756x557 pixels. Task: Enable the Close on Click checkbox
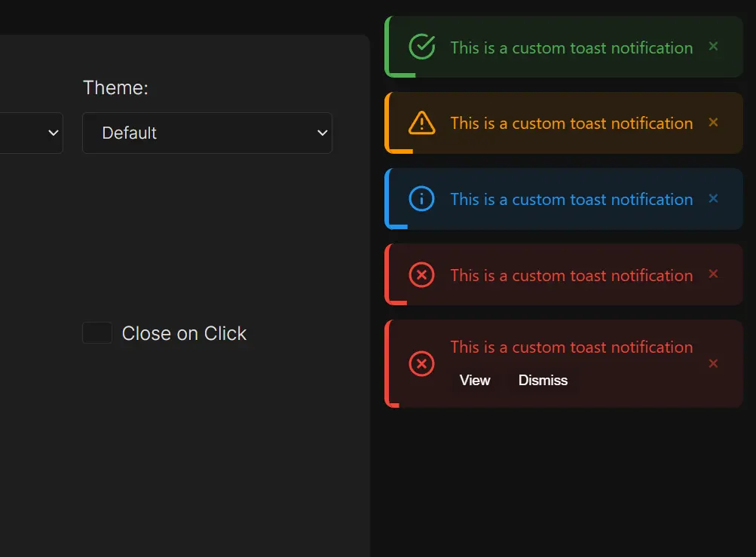pos(96,332)
